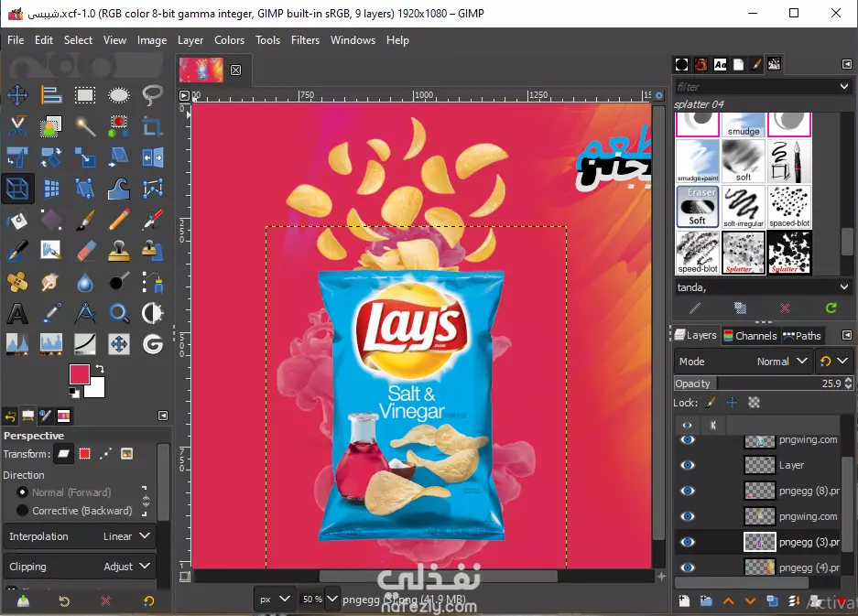Hide the pngegg (8) layer
Screen dimensions: 858x616
point(688,491)
